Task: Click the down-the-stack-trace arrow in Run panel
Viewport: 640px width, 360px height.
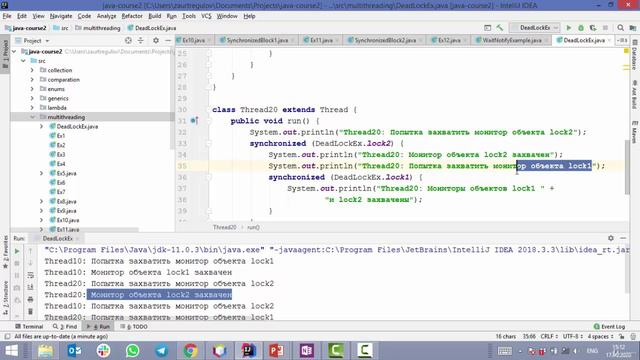Action: click(x=30, y=263)
